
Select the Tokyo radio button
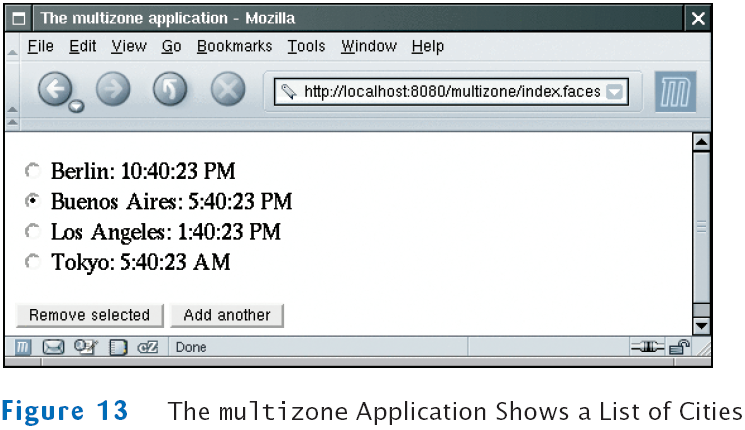click(x=34, y=262)
